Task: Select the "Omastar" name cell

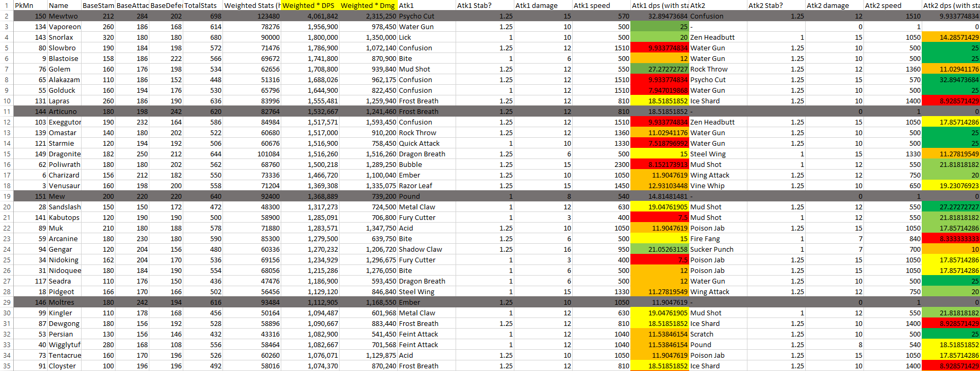Action: tap(64, 132)
